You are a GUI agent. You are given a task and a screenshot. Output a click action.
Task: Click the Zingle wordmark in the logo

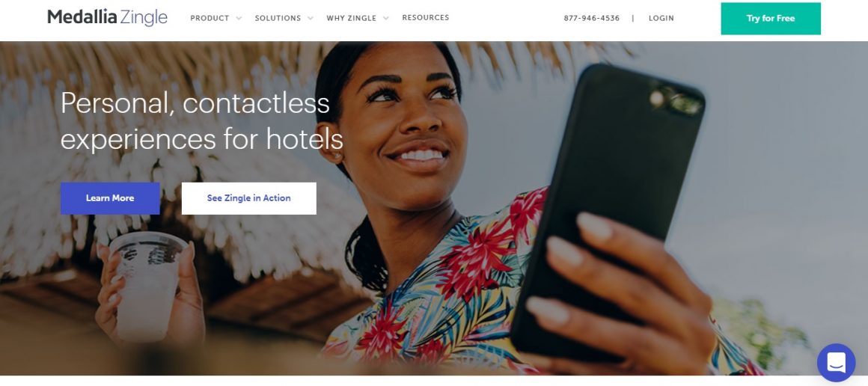point(144,18)
